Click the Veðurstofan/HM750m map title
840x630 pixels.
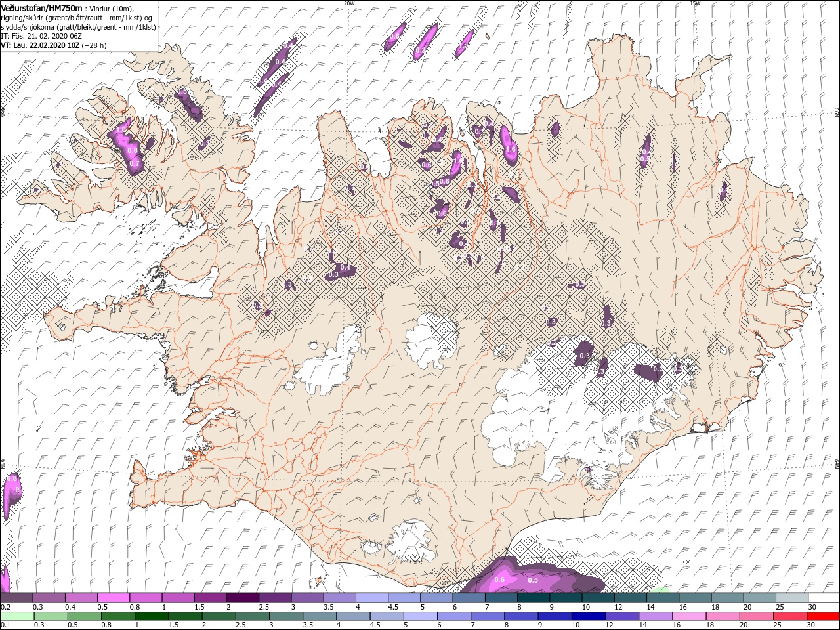pos(42,8)
